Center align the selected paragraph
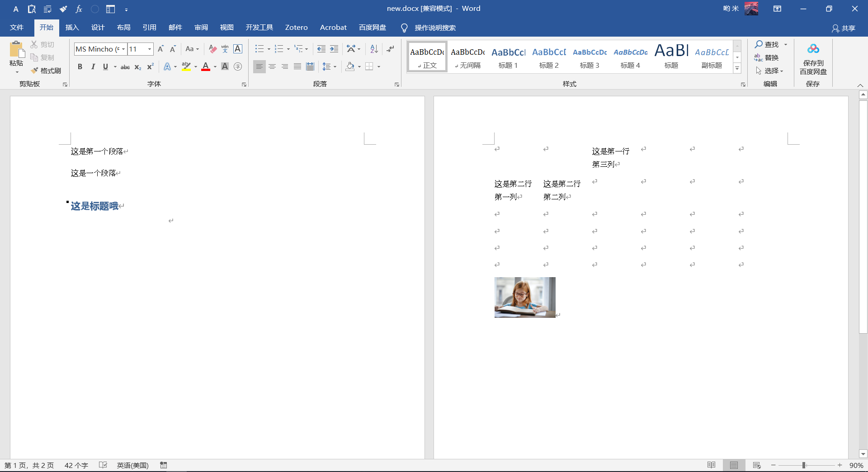The image size is (868, 472). 272,66
